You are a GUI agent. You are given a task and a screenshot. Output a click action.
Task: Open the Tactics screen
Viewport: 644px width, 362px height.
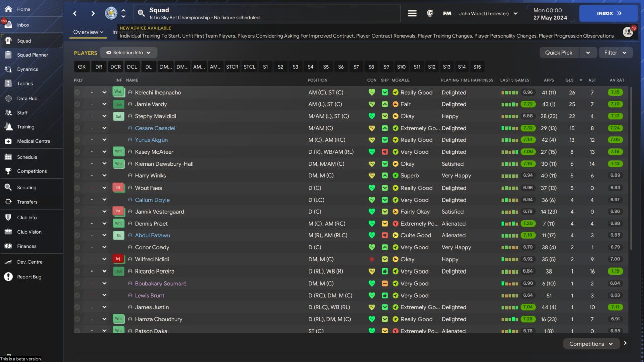coord(32,84)
